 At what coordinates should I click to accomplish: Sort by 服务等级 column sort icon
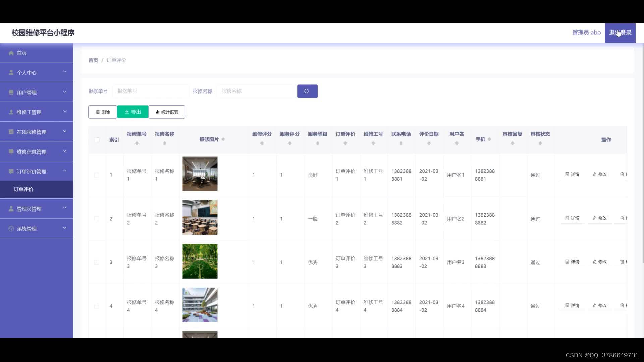317,143
